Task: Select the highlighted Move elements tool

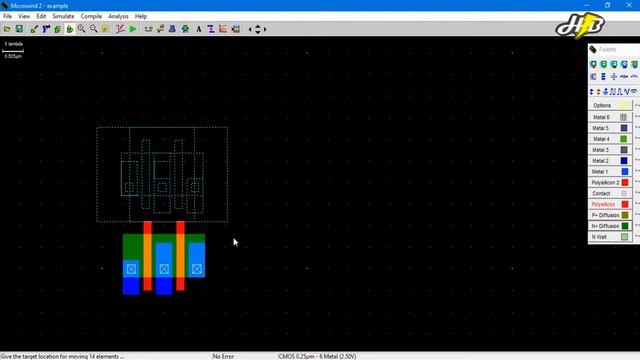Action: coord(70,29)
